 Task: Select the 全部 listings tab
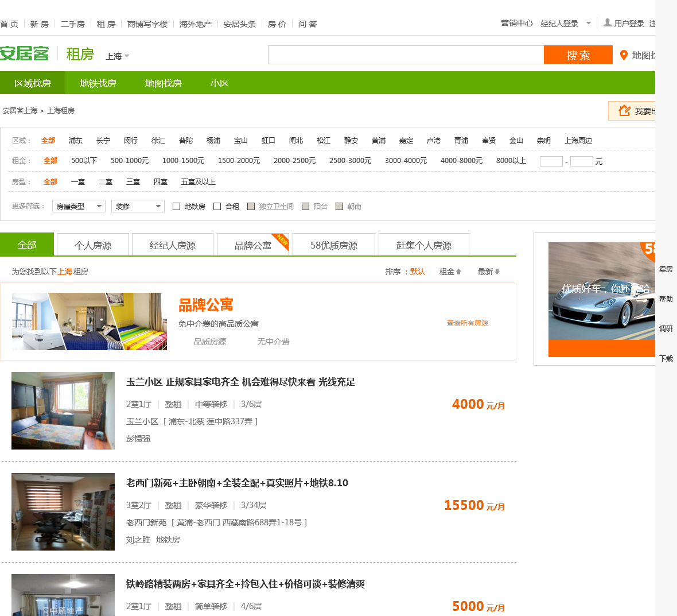coord(27,245)
